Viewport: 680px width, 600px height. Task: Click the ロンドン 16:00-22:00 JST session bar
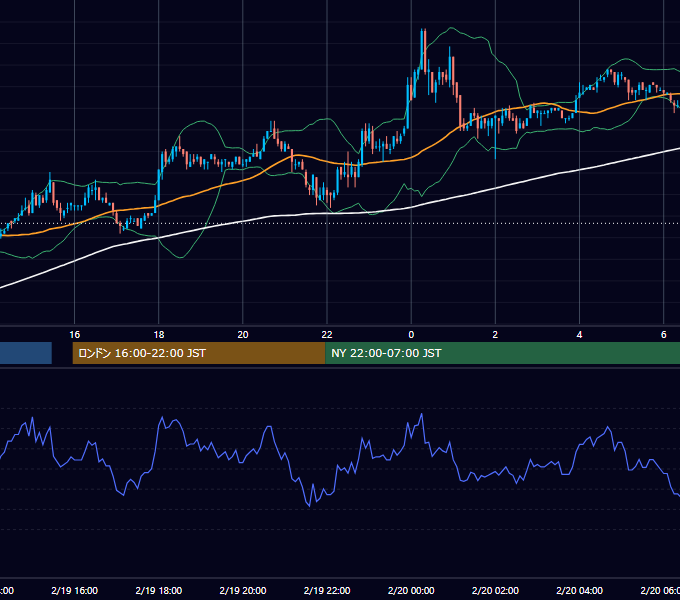click(x=199, y=353)
